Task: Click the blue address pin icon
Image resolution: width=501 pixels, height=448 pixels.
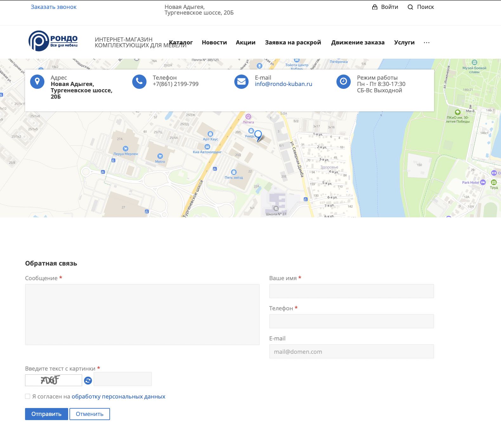Action: click(37, 82)
